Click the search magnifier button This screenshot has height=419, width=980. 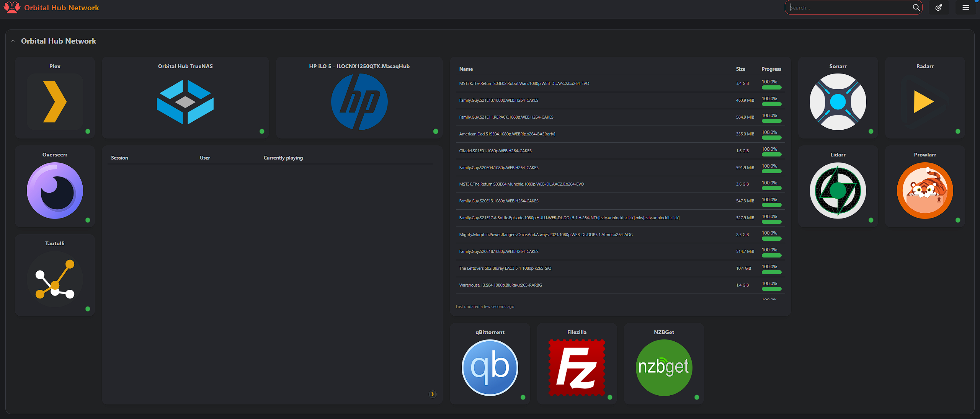(916, 8)
